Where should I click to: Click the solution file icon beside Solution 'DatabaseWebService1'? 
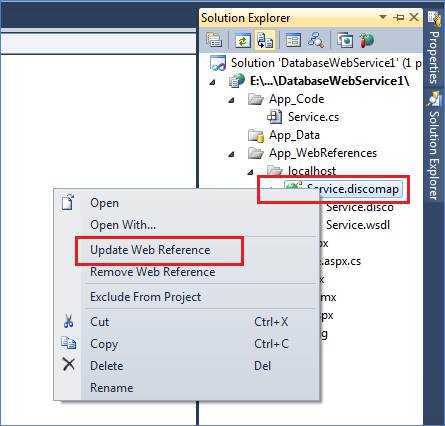(x=218, y=63)
